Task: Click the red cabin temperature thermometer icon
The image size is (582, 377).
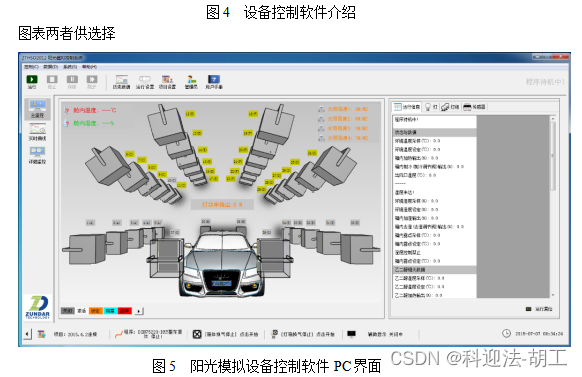Action: [x=67, y=110]
